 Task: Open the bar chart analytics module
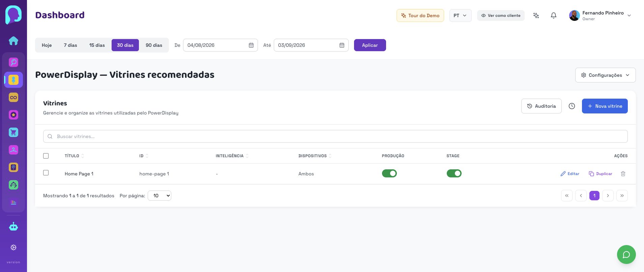click(13, 202)
